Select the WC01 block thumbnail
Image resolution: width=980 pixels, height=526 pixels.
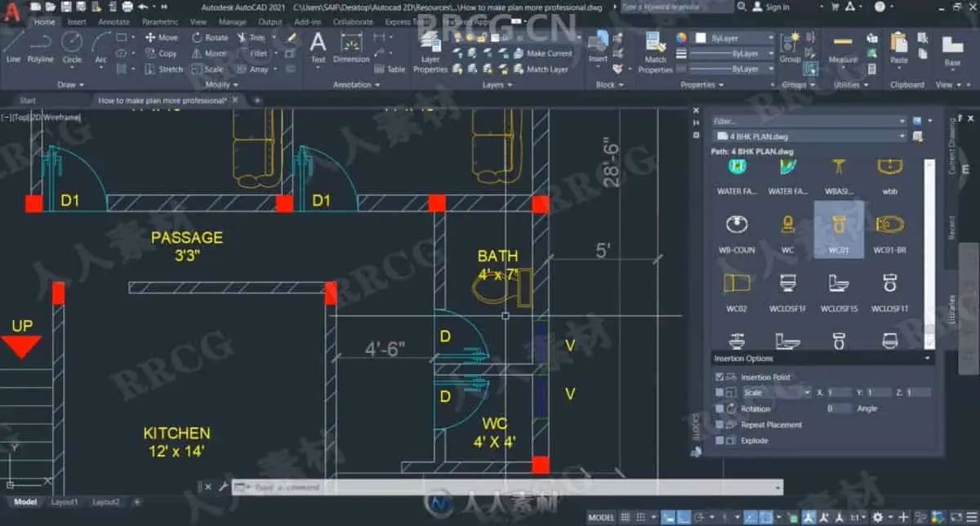[x=839, y=230]
